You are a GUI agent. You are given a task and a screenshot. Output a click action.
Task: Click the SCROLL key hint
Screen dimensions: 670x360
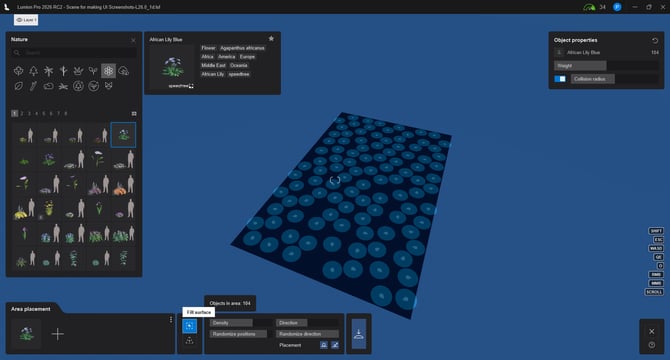[x=654, y=292]
